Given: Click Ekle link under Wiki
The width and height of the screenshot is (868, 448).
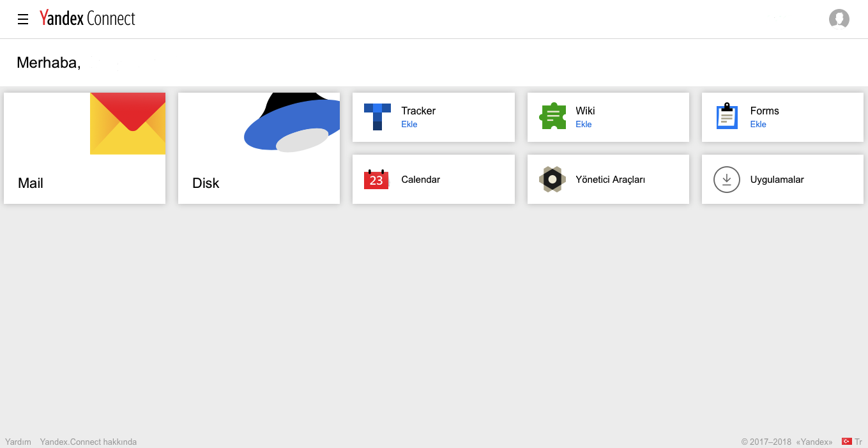Looking at the screenshot, I should (x=584, y=125).
